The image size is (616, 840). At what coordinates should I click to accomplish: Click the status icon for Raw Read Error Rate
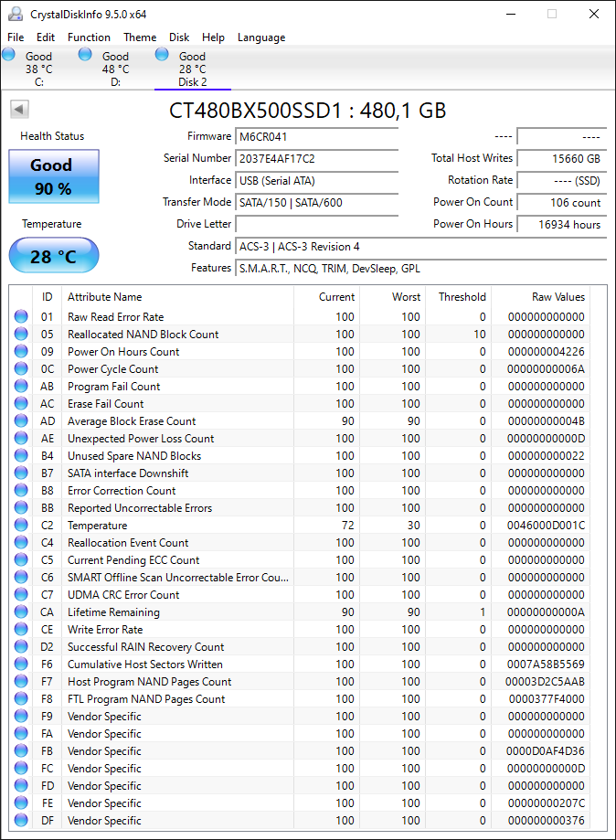tap(21, 316)
